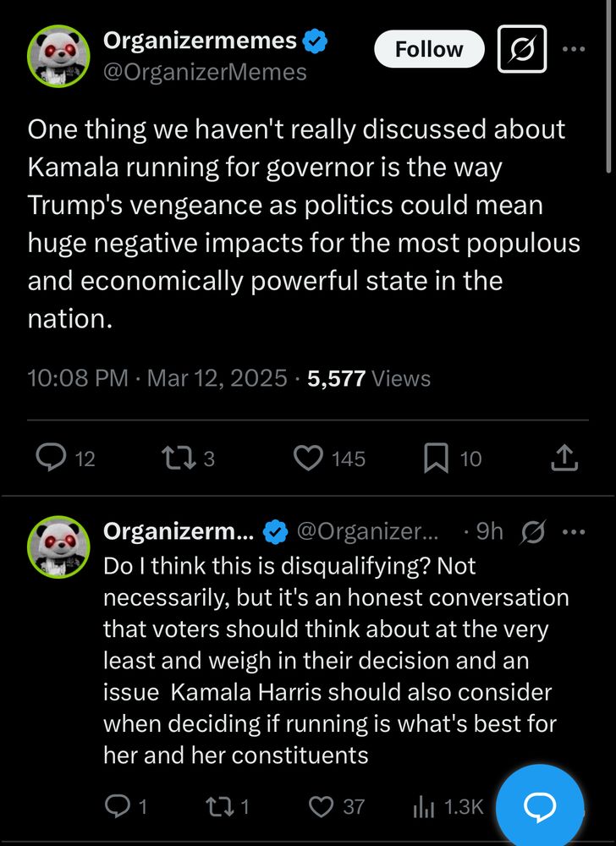Repost the main post about Kamala

pos(176,459)
